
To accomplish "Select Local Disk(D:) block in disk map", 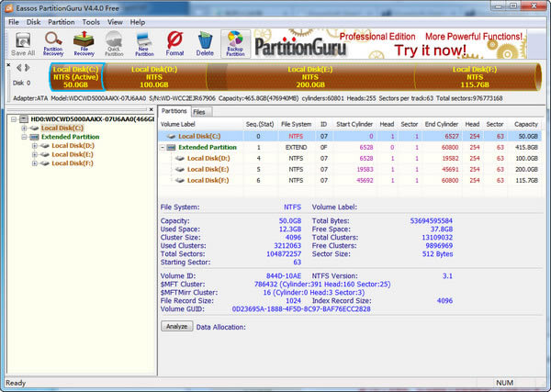I will 154,77.
